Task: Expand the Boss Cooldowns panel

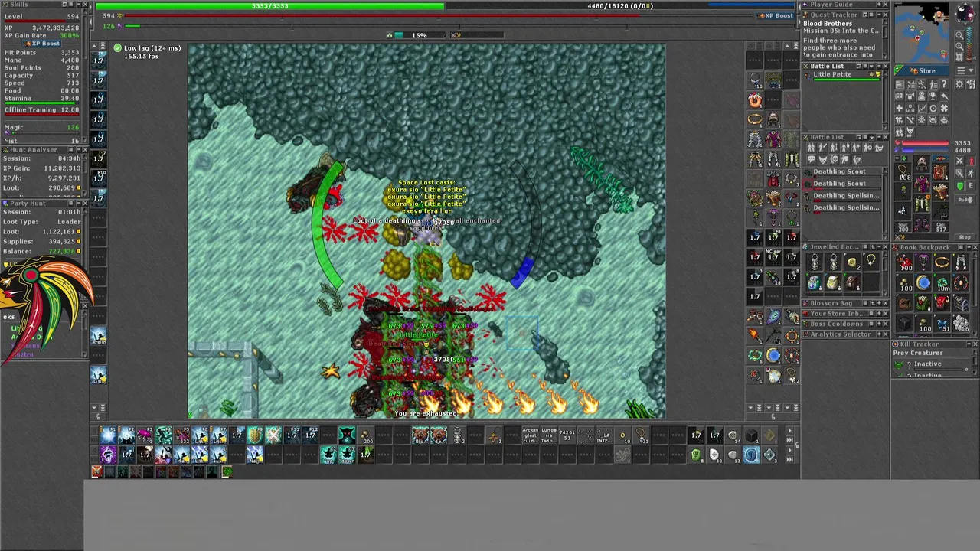Action: pyautogui.click(x=879, y=324)
